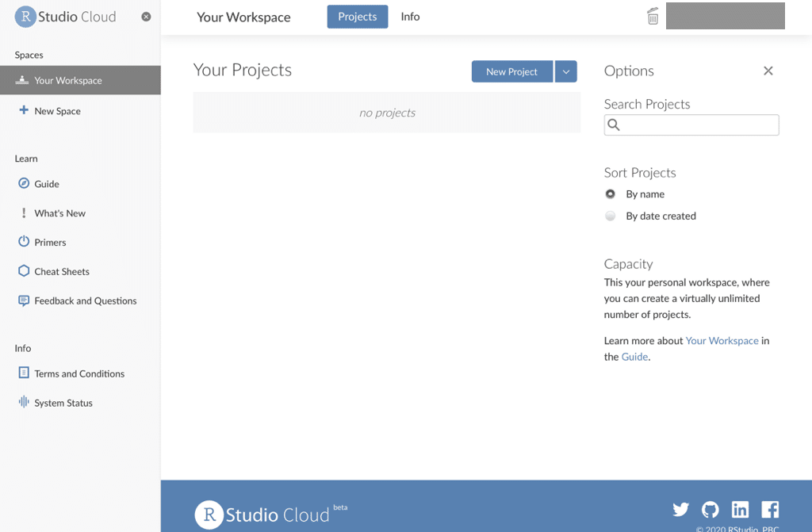This screenshot has width=812, height=532.
Task: Click the trash icon in the top bar
Action: [x=652, y=16]
